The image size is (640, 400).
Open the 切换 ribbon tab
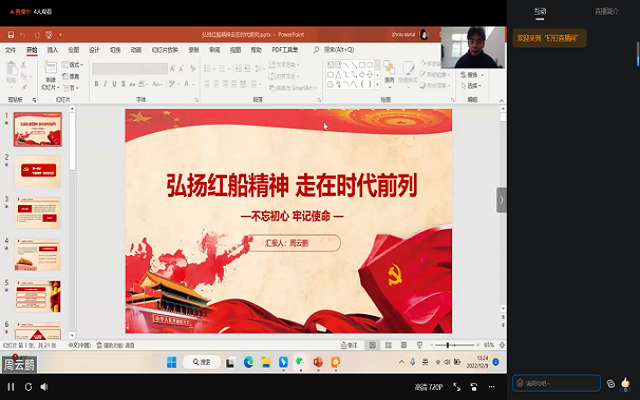click(115, 50)
